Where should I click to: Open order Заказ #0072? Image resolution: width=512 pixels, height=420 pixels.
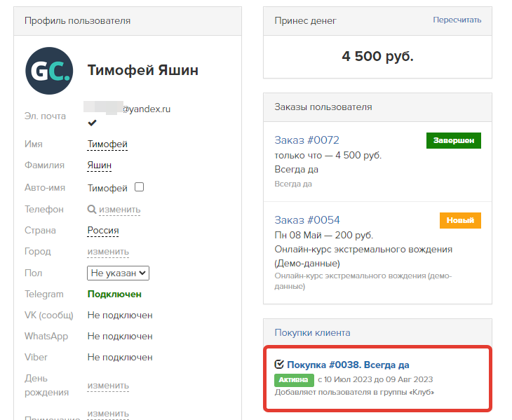pyautogui.click(x=306, y=140)
